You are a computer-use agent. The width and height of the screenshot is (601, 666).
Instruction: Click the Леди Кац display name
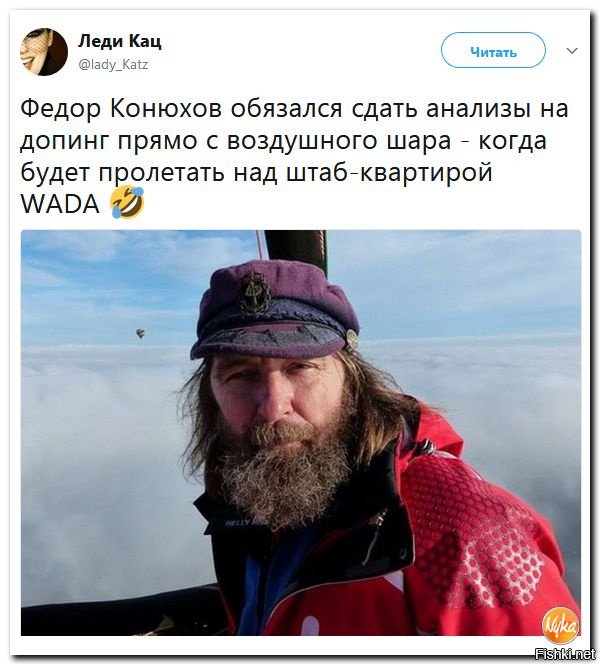[x=120, y=41]
